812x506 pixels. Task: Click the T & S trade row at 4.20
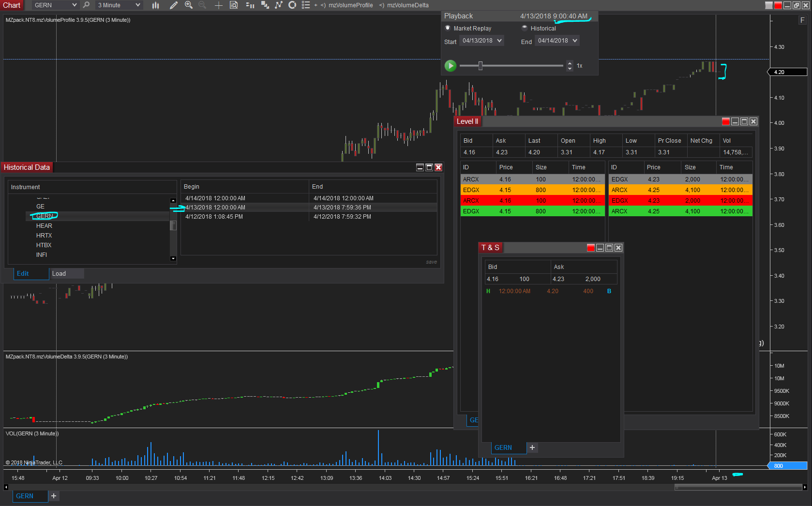pos(551,291)
